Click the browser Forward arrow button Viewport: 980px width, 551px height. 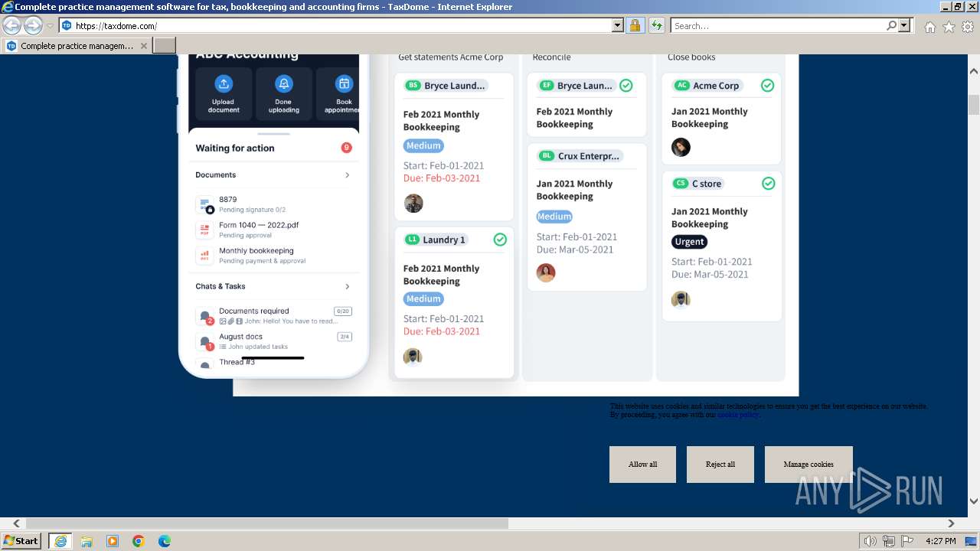[x=33, y=25]
